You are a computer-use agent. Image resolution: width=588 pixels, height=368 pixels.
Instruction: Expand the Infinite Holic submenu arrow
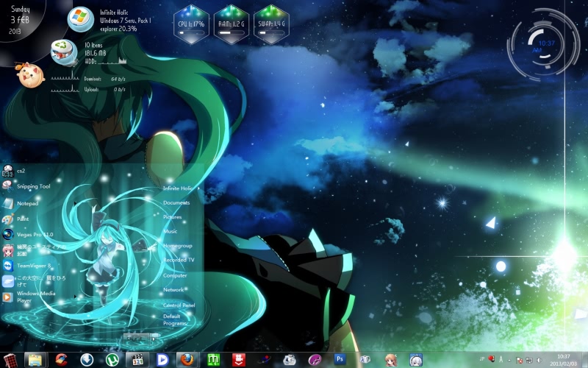point(198,188)
